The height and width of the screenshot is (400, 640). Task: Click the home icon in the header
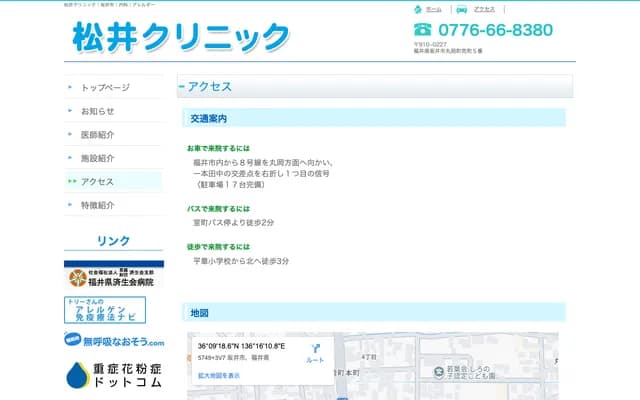419,8
